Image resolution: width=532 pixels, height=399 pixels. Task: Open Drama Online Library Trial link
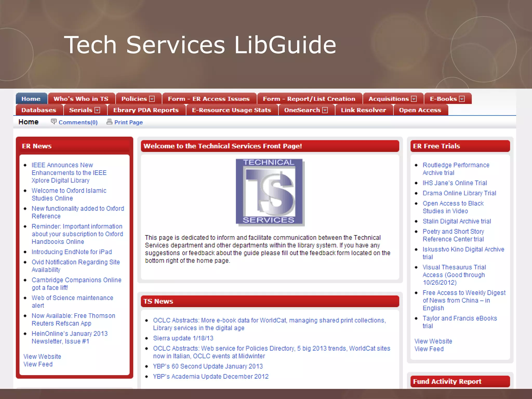tap(459, 193)
